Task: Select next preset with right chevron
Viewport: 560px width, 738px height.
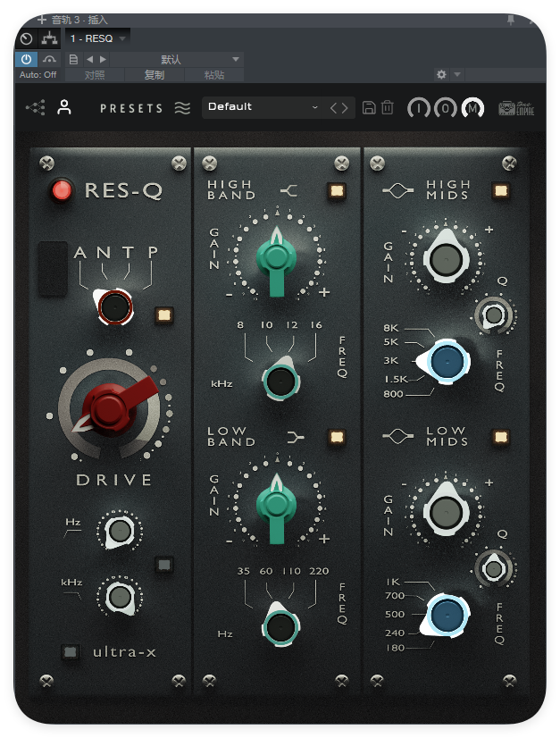Action: pos(346,108)
